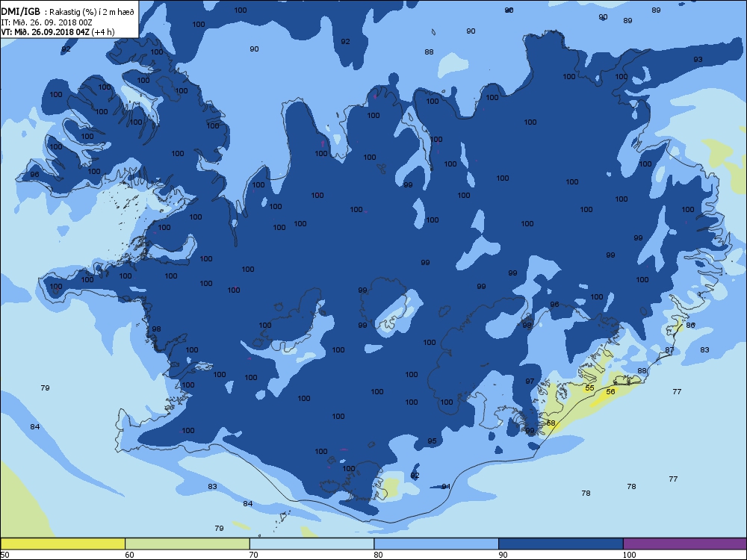
Task: Click the '50' legend scale label
Action: 4,554
